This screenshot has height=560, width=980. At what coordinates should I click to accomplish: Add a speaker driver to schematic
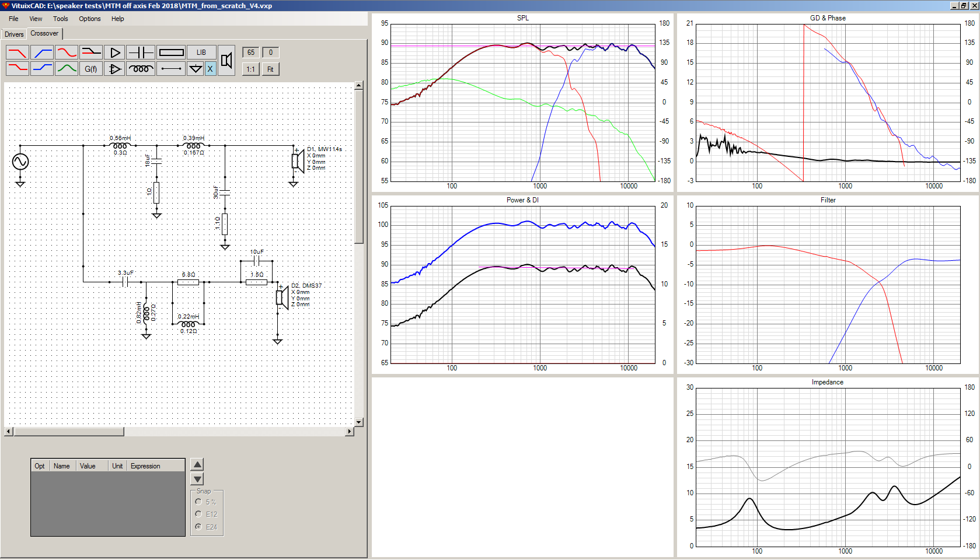click(227, 60)
